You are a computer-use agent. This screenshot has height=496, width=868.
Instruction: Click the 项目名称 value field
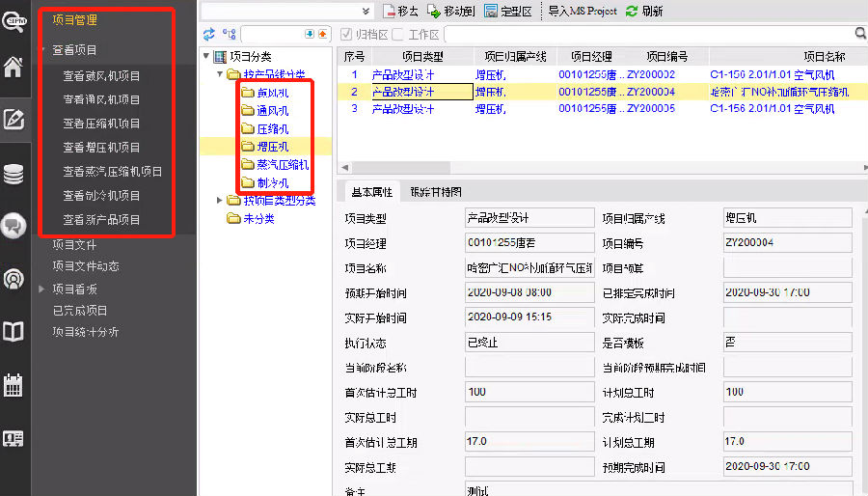pos(529,268)
